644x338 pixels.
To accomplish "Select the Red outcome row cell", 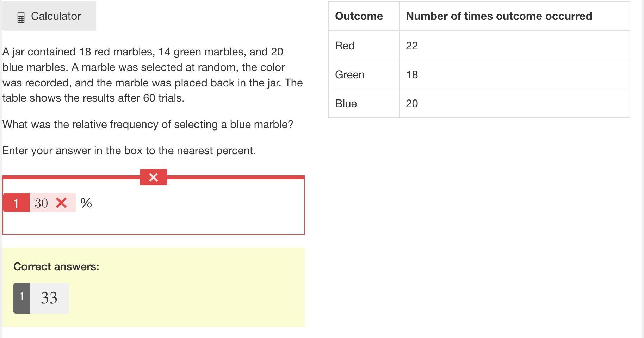I will tap(345, 46).
